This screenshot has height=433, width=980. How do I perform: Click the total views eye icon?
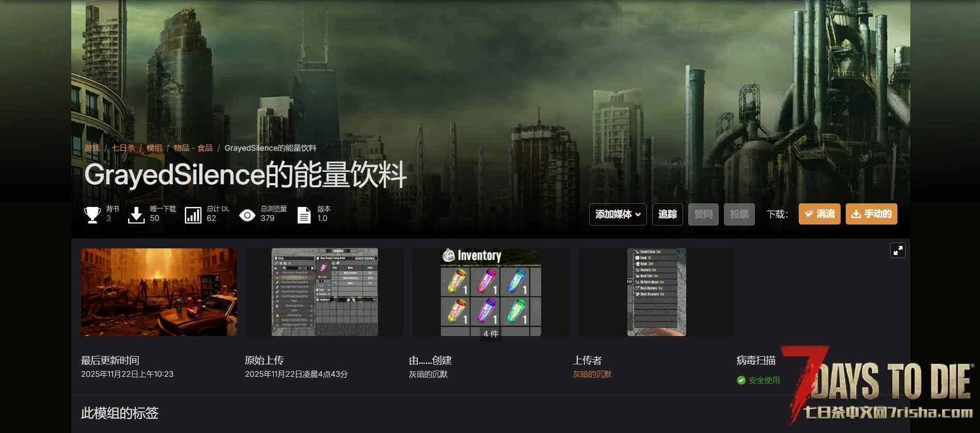(x=247, y=215)
